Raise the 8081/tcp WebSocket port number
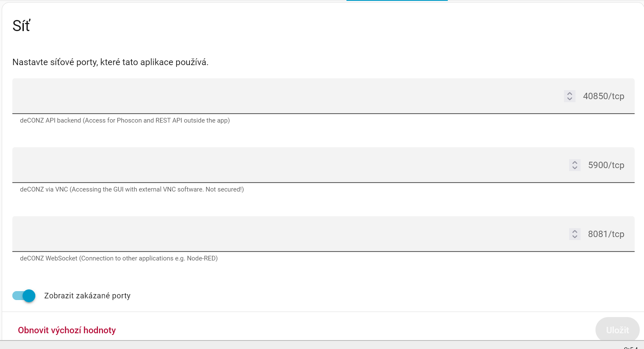644x349 pixels. (x=575, y=232)
